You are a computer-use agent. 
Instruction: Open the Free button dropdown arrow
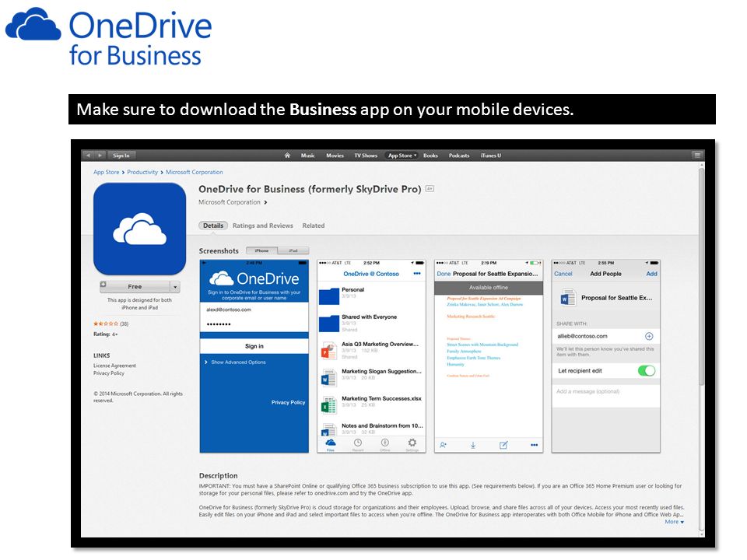coord(175,287)
